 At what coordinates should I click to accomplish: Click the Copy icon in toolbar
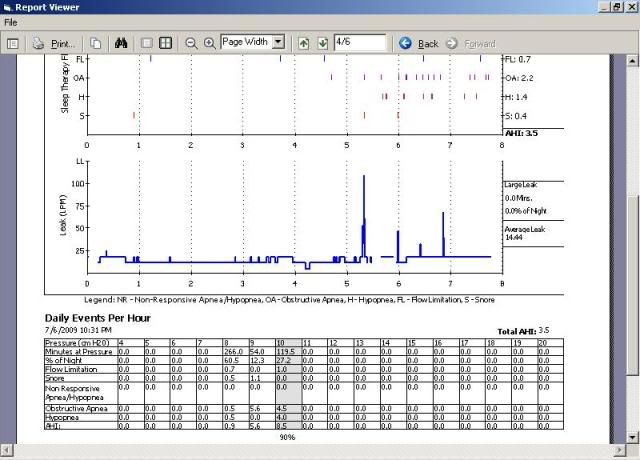[x=96, y=43]
